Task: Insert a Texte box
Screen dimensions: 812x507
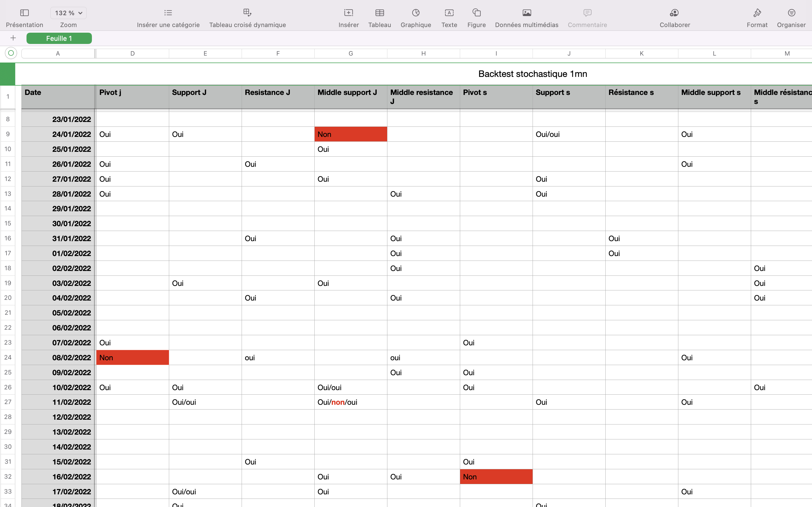Action: (449, 13)
